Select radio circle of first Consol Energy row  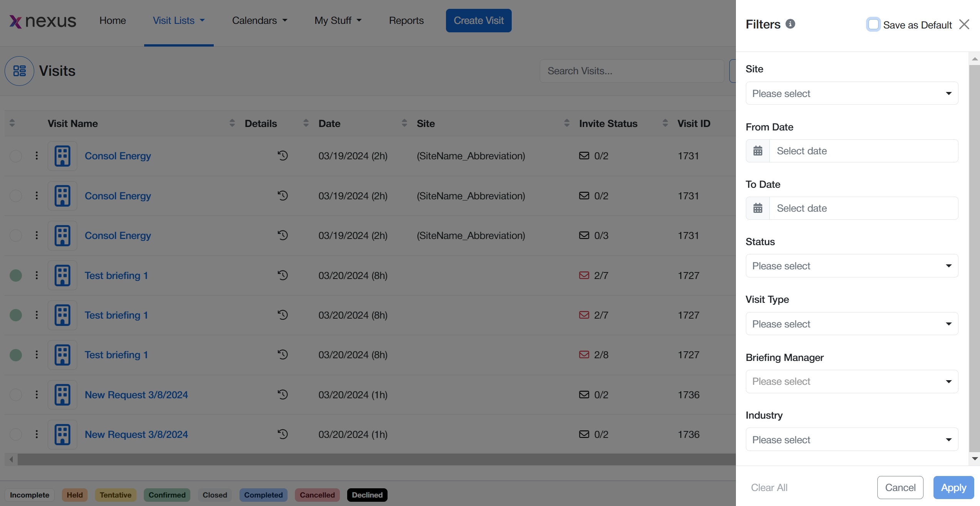16,156
